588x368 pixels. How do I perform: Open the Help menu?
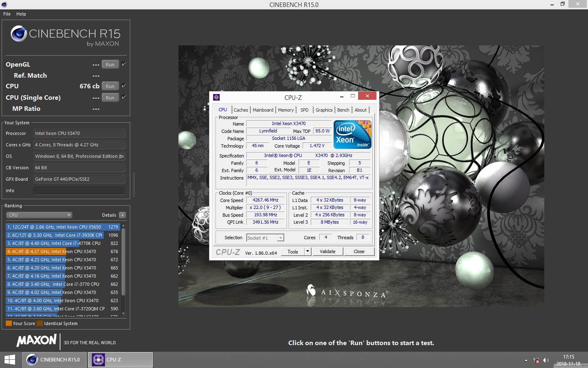pyautogui.click(x=21, y=14)
